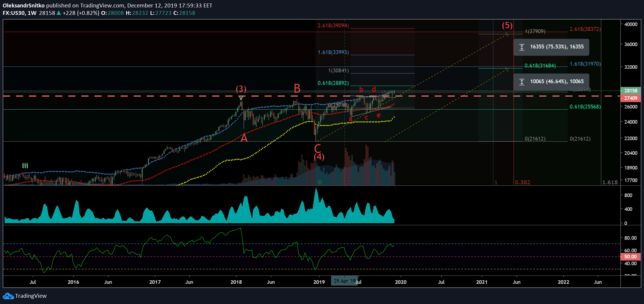
Task: Click the green iii wave label
Action: 25,166
